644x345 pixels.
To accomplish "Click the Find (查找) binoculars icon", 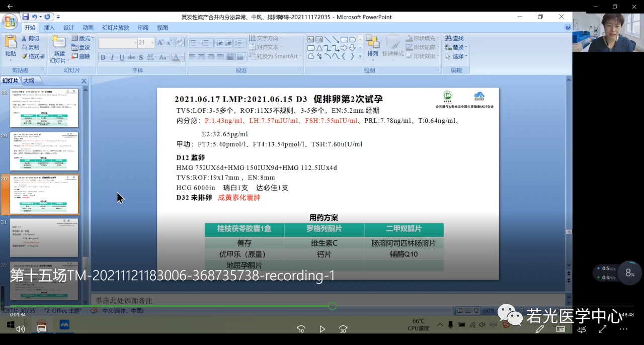I will pos(448,38).
